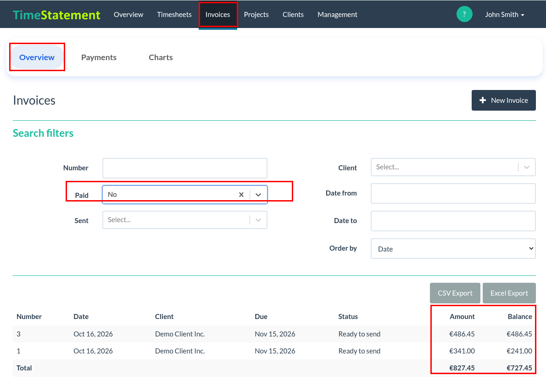Click the TimeStatement logo
The height and width of the screenshot is (392, 546).
click(56, 15)
